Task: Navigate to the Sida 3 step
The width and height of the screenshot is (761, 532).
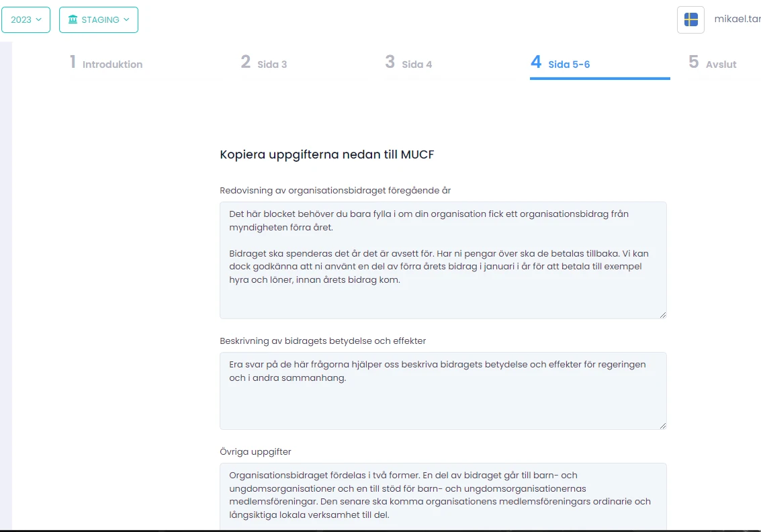Action: pyautogui.click(x=271, y=64)
